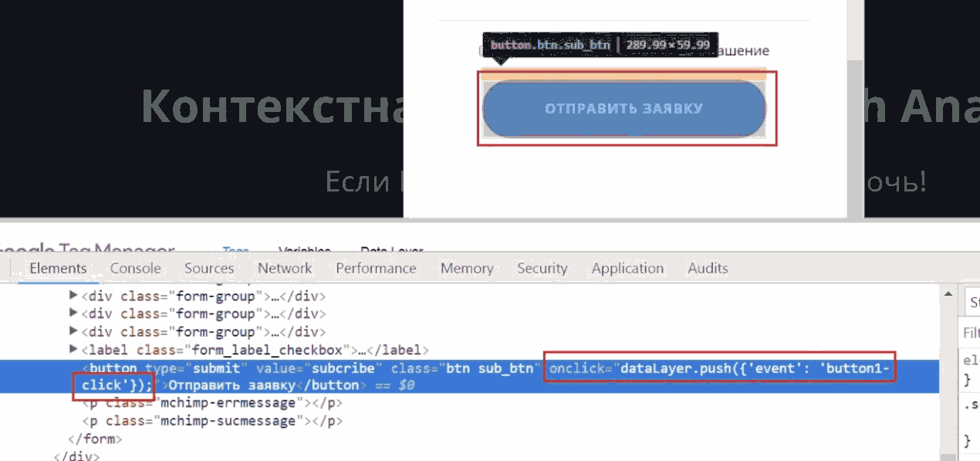Screen dimensions: 980x461
Task: Expand the third form-group div node
Action: (74, 332)
